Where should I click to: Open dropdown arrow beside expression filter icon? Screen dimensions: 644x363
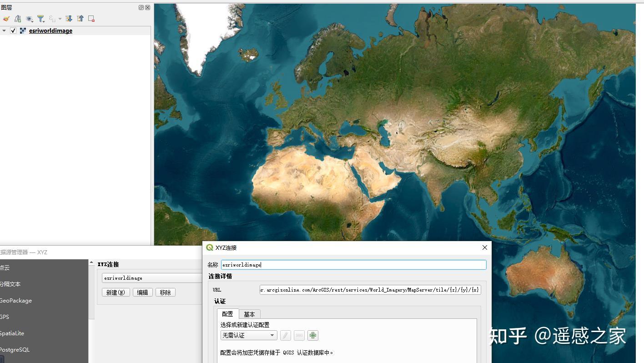(x=60, y=19)
